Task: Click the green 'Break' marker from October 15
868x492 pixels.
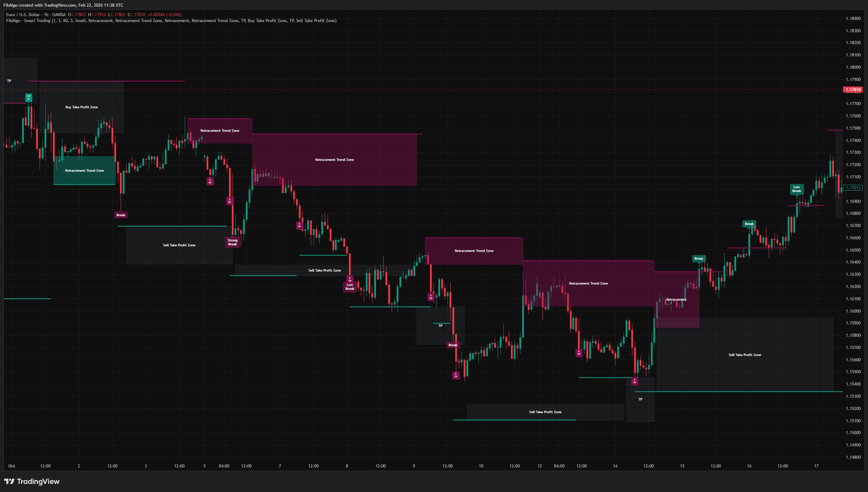Action: point(699,258)
